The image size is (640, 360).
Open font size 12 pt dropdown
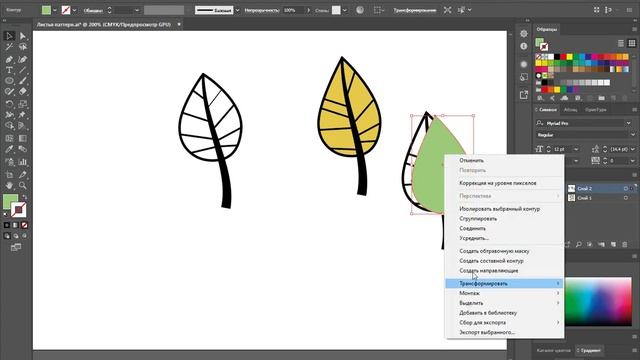[x=576, y=149]
